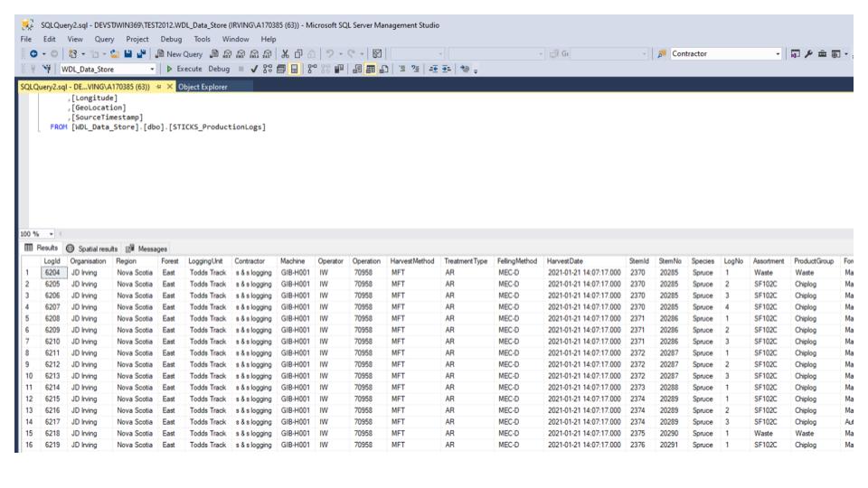The width and height of the screenshot is (868, 488).
Task: Open the Query Options icon
Action: click(280, 70)
